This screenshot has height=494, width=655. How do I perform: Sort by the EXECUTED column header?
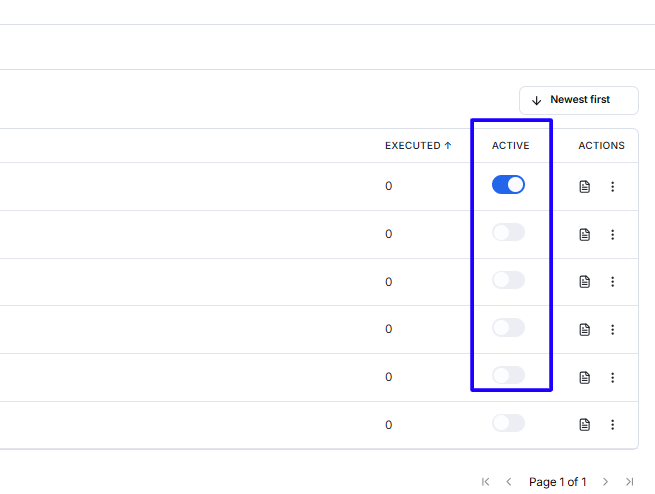pyautogui.click(x=418, y=146)
